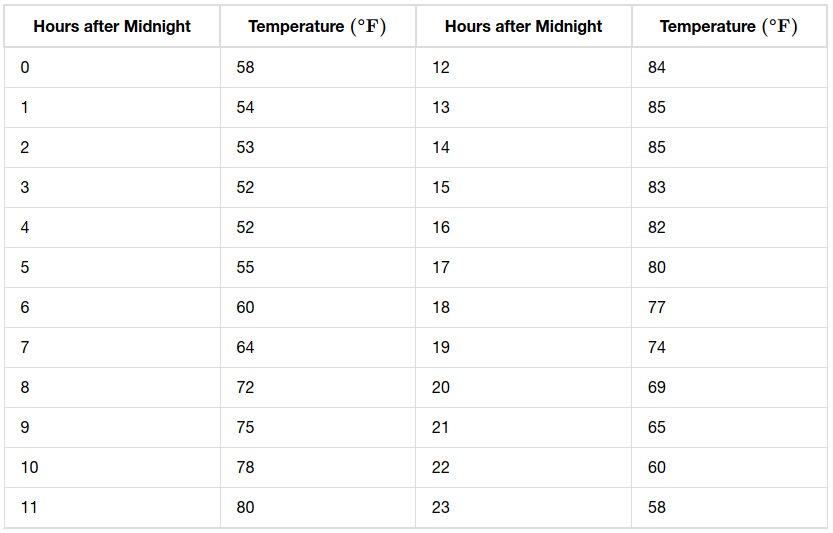Select the temperature cell for hour 1

click(x=318, y=107)
